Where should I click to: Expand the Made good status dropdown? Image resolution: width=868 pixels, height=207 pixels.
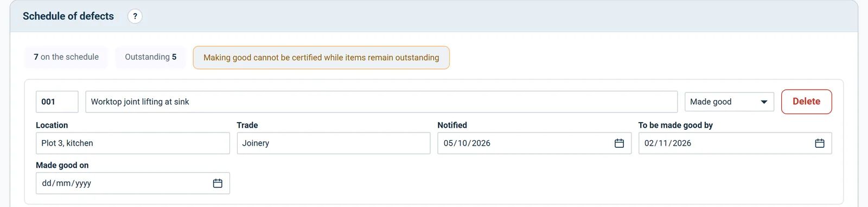click(x=729, y=102)
